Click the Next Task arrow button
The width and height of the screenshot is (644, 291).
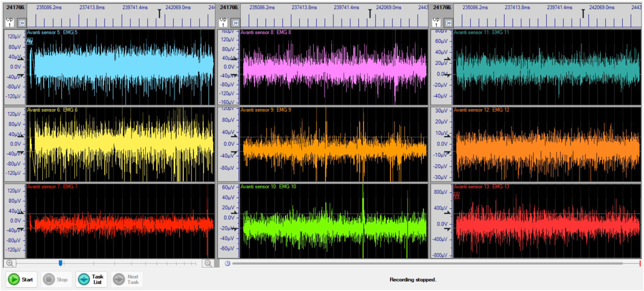(x=127, y=279)
